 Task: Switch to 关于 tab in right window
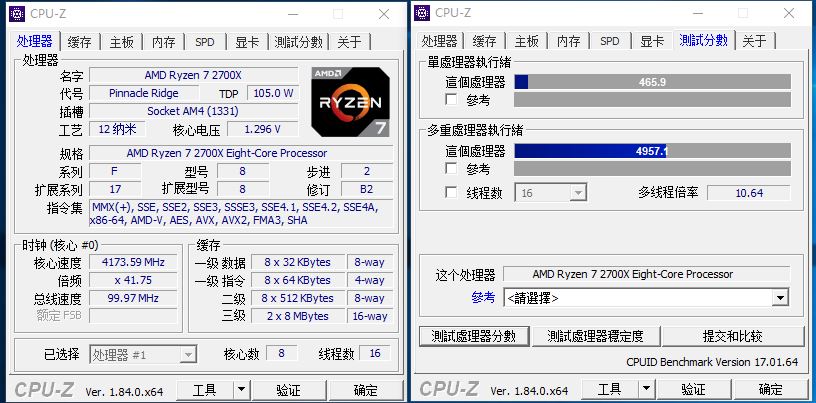(755, 42)
